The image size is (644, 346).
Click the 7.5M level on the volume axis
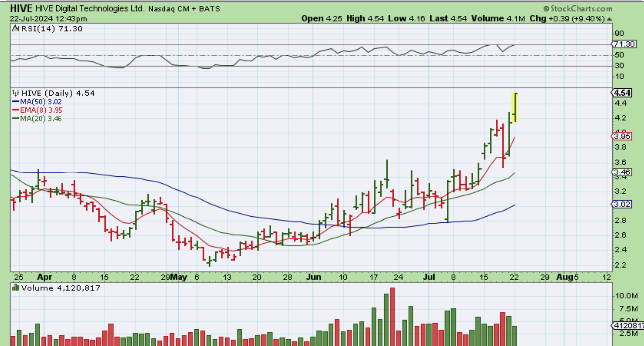point(628,309)
